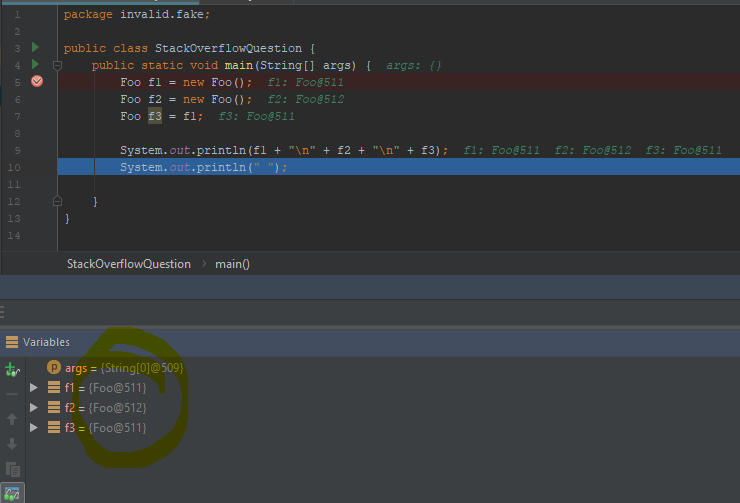Click the remove watch minus icon

(12, 394)
